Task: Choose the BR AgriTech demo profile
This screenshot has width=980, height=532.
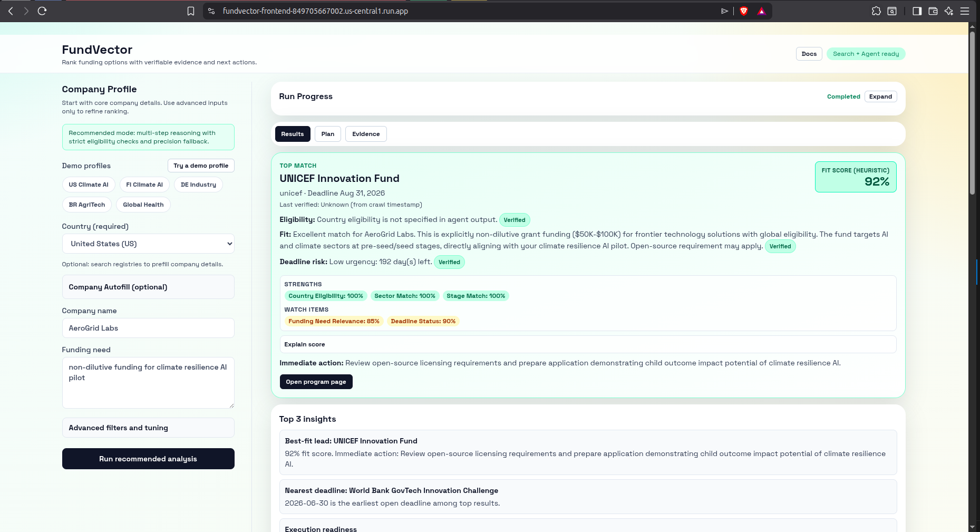Action: pyautogui.click(x=87, y=205)
